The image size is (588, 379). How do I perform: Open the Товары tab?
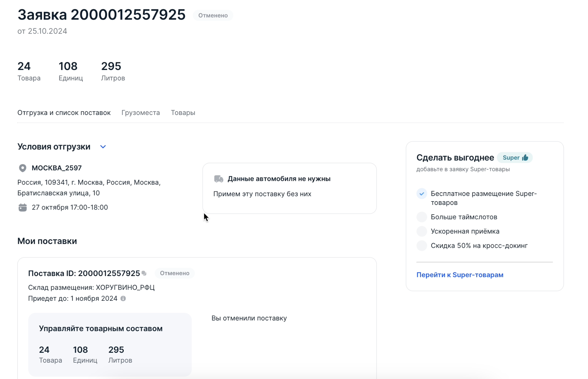tap(183, 112)
